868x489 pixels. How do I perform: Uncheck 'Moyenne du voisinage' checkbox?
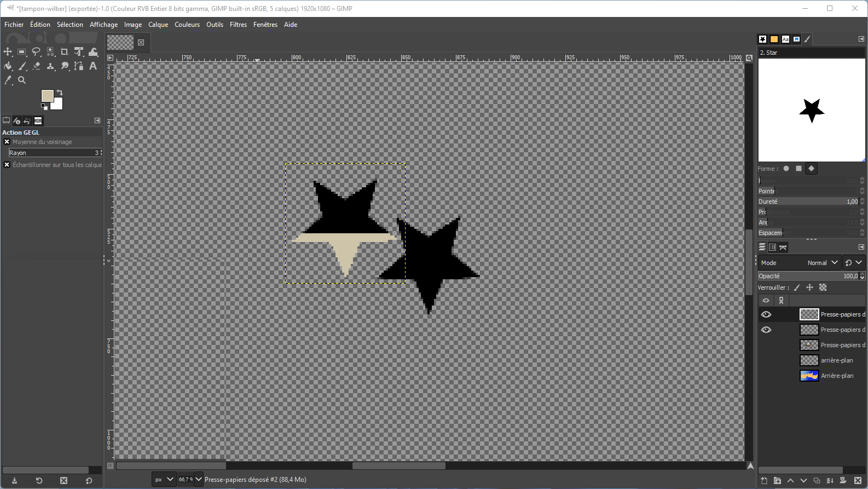(7, 142)
